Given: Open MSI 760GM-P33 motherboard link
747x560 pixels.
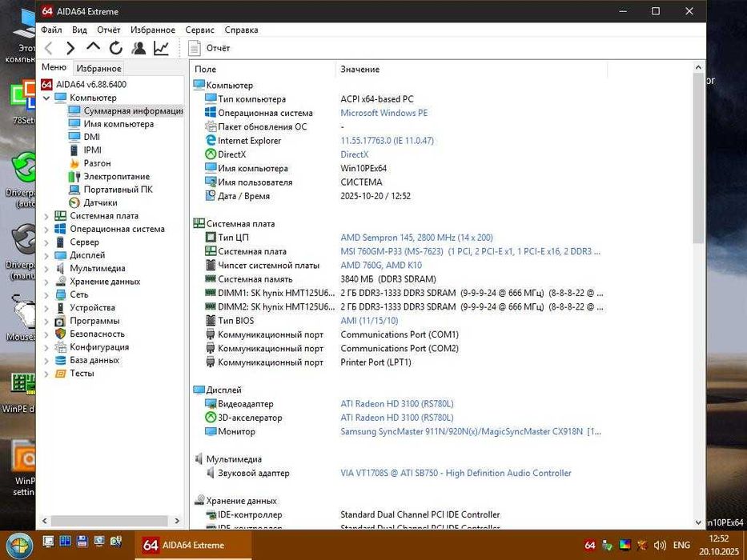Looking at the screenshot, I should (470, 251).
